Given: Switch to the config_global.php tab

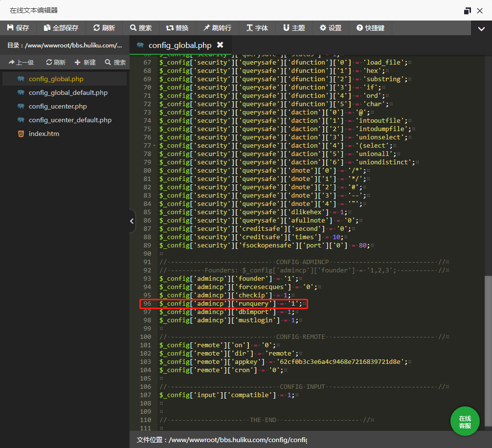Looking at the screenshot, I should point(179,45).
